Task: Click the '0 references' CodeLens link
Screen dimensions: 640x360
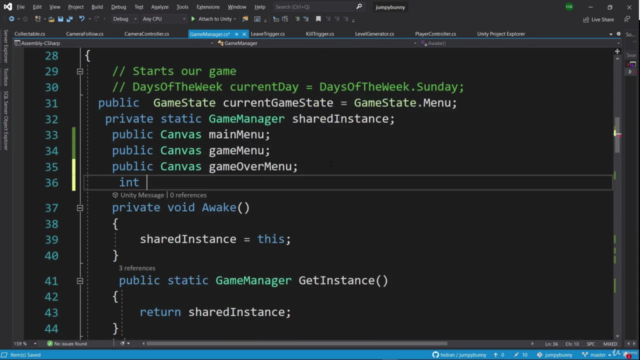Action: (x=188, y=195)
